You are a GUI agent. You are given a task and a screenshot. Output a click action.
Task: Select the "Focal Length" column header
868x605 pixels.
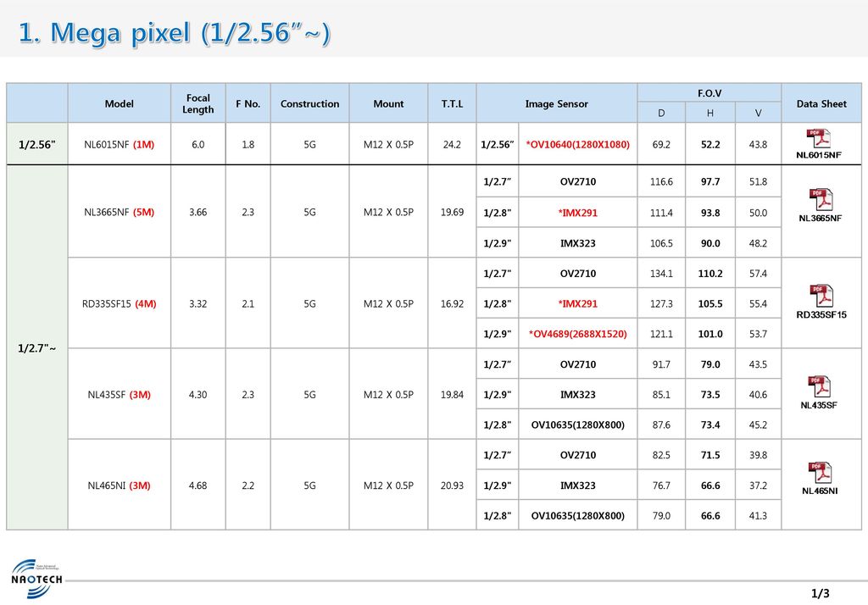[198, 103]
